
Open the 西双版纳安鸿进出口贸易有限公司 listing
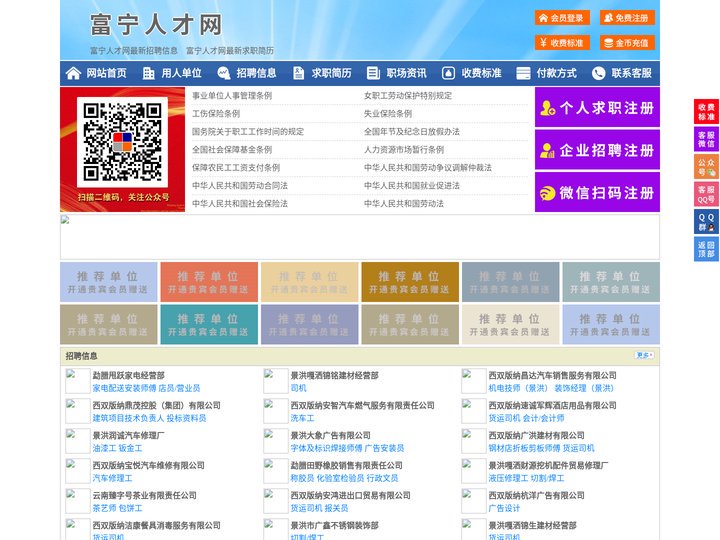click(x=350, y=495)
